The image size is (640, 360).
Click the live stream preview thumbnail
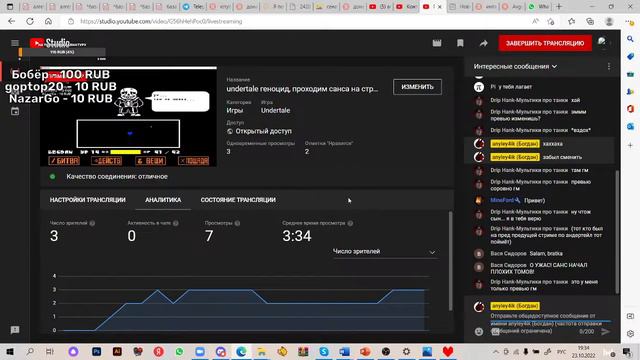128,117
